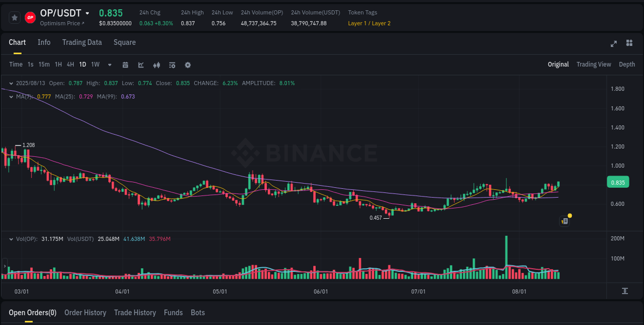The height and width of the screenshot is (325, 644).
Task: Collapse the Vol(OP) volume panel
Action: click(x=10, y=239)
